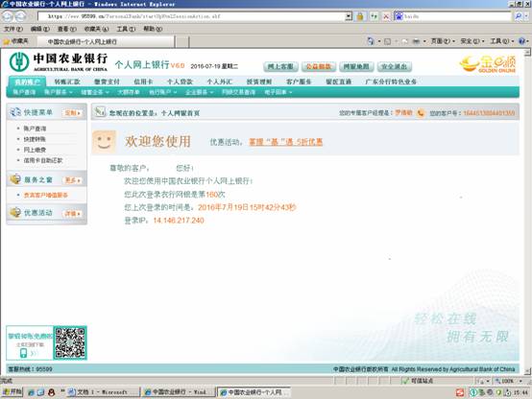The image size is (532, 399).
Task: Open the 帮助 Help menu
Action: point(153,29)
